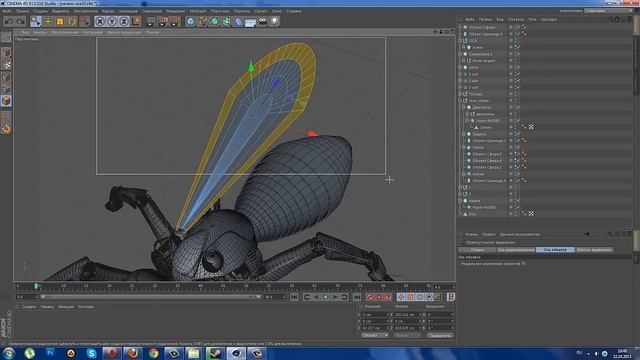Click the floor/environment objects icon

click(251, 21)
